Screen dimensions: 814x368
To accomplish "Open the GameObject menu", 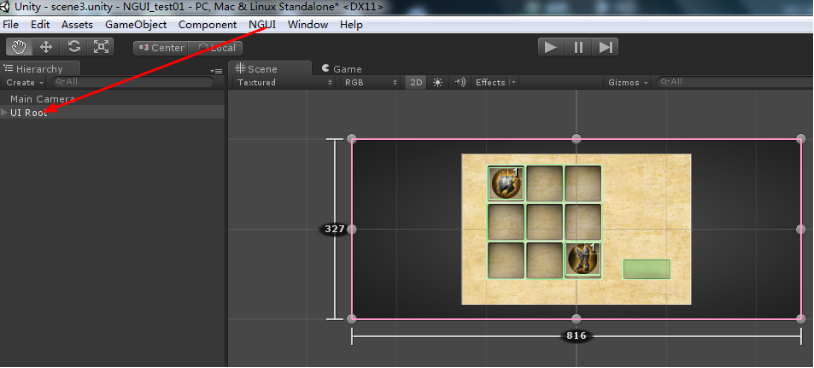I will (136, 25).
